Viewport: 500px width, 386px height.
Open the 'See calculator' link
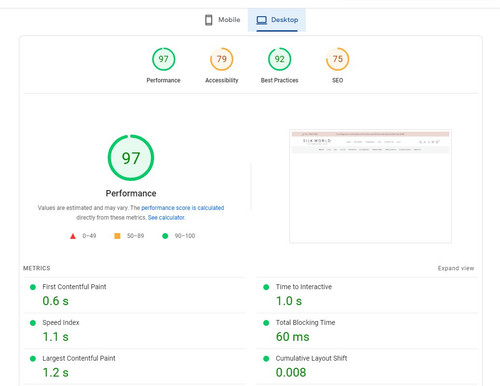(166, 217)
